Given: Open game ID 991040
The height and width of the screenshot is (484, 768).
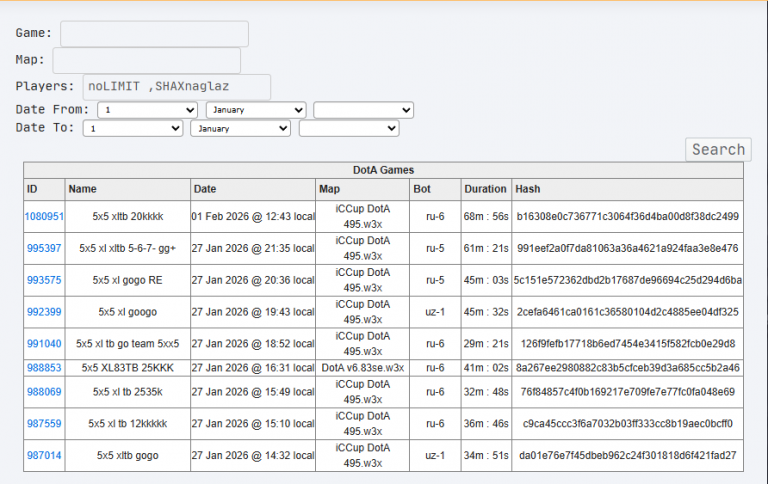Looking at the screenshot, I should pyautogui.click(x=44, y=344).
